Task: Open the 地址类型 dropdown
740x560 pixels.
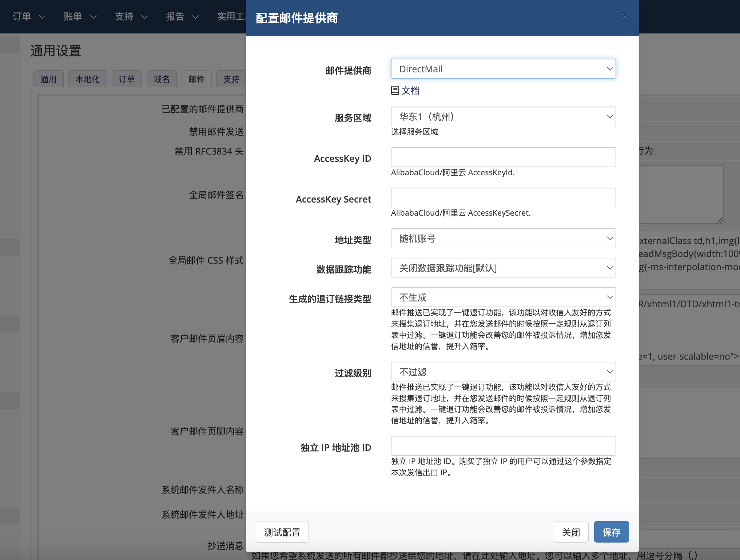Action: click(x=503, y=239)
